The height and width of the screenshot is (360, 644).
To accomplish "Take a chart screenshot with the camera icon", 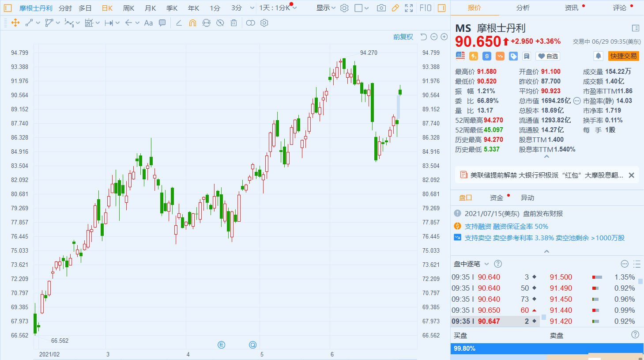I will (381, 8).
